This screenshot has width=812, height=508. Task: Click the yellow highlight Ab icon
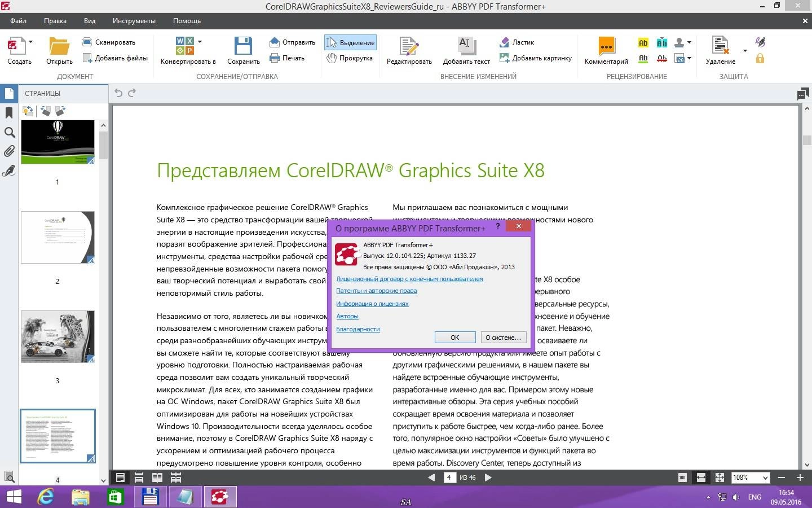pyautogui.click(x=643, y=42)
